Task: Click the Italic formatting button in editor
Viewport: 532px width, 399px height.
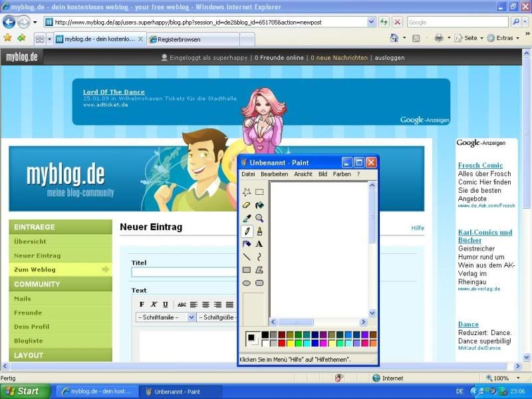Action: coord(154,305)
